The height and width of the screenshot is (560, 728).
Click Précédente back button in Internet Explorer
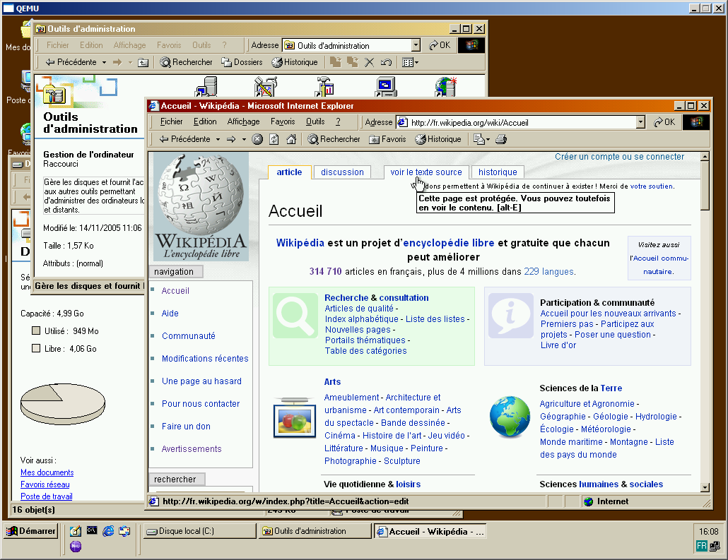coord(184,139)
